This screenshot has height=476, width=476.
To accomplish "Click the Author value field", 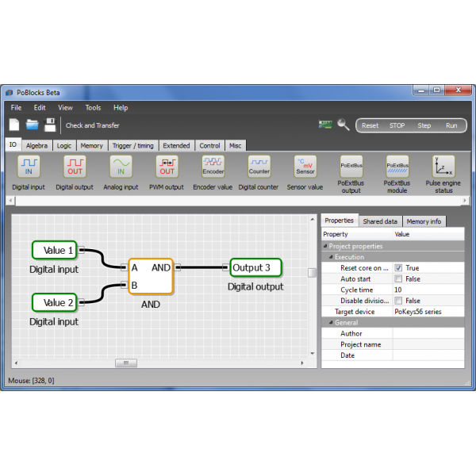I will [428, 333].
